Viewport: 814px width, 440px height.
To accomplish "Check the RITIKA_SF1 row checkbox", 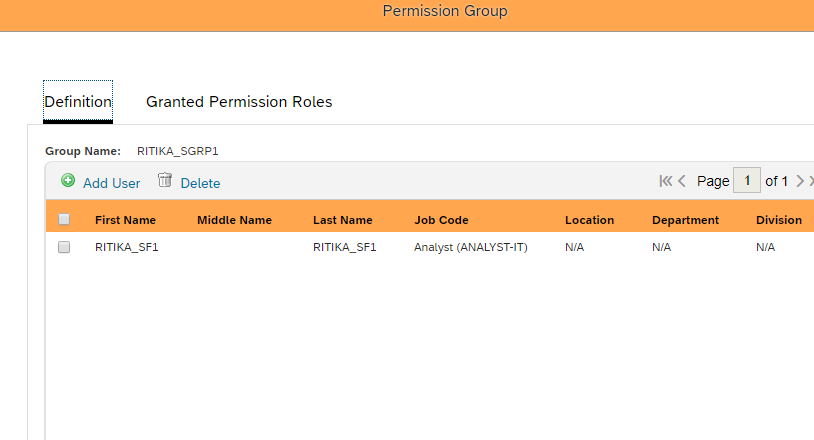I will (64, 247).
